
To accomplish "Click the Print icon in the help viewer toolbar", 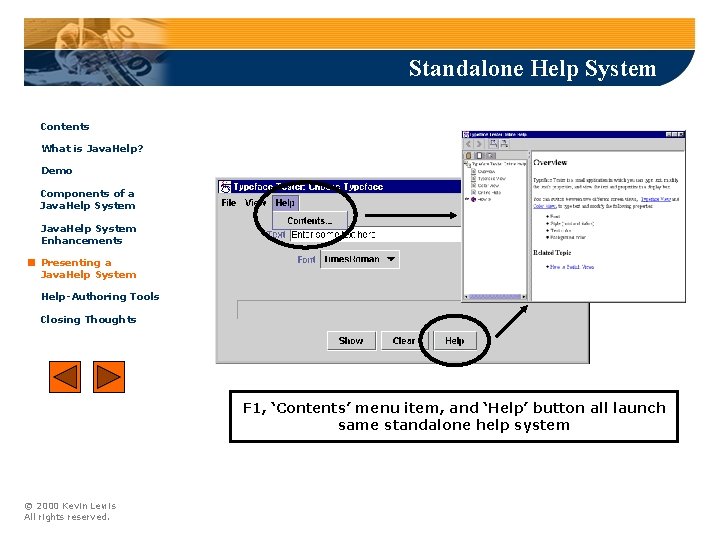I will tap(493, 144).
